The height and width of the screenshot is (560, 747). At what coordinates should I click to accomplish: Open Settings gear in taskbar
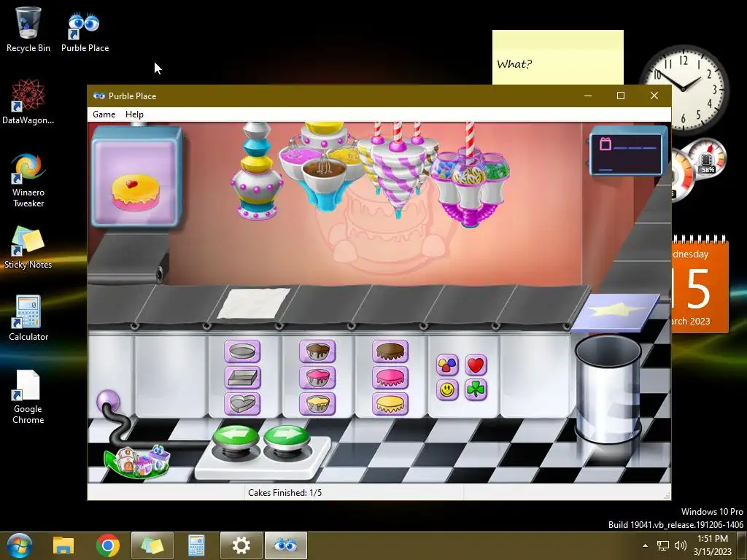(241, 545)
